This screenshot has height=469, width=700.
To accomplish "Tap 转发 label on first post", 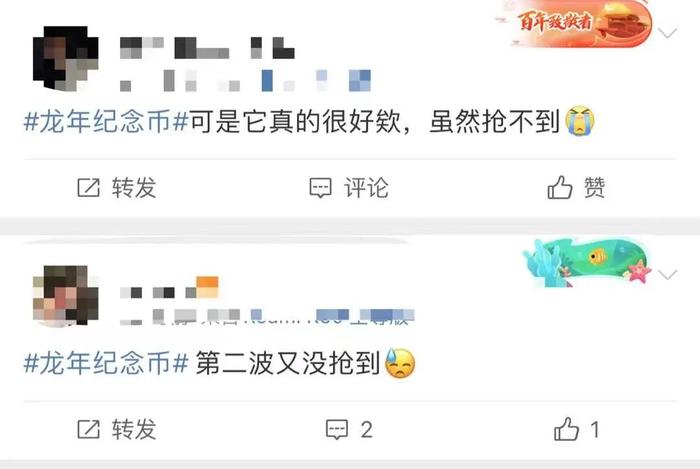I will coord(134,188).
